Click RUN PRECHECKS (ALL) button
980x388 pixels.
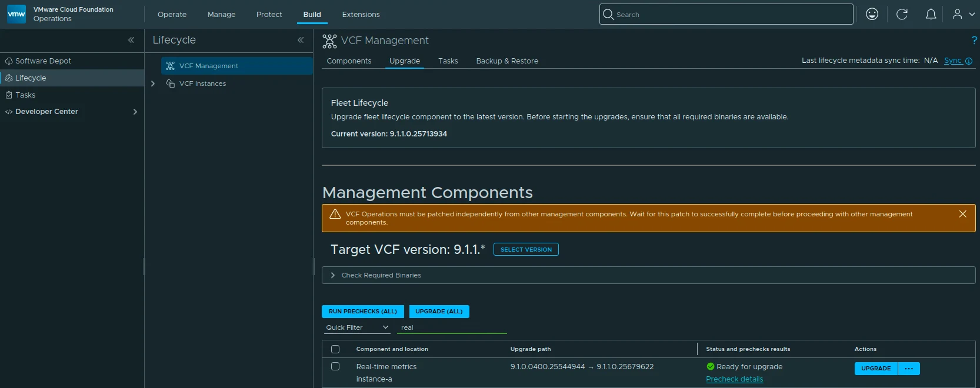363,312
